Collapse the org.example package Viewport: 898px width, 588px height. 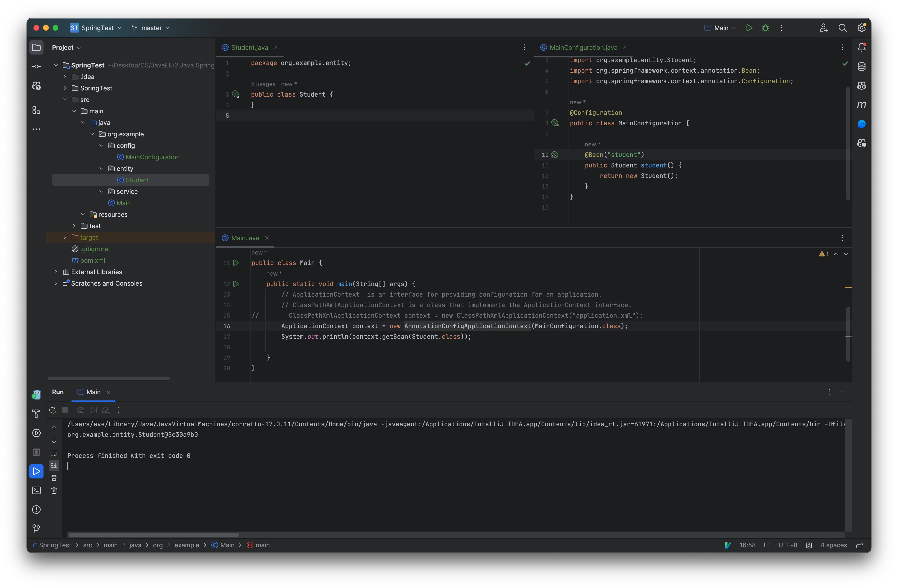[x=92, y=134]
